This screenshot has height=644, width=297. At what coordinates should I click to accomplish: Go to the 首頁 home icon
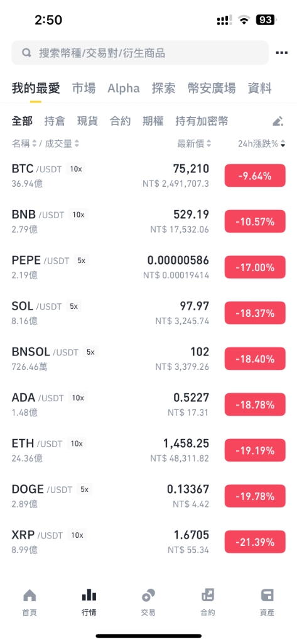point(30,595)
